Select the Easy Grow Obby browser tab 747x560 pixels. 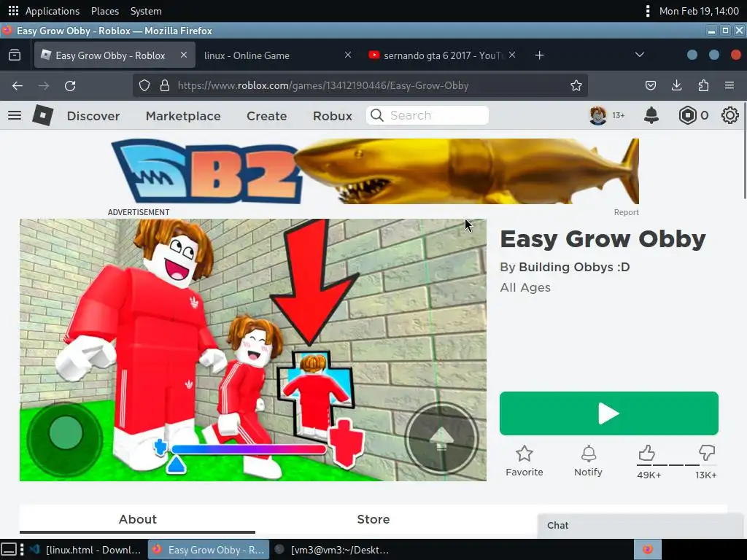pyautogui.click(x=115, y=55)
